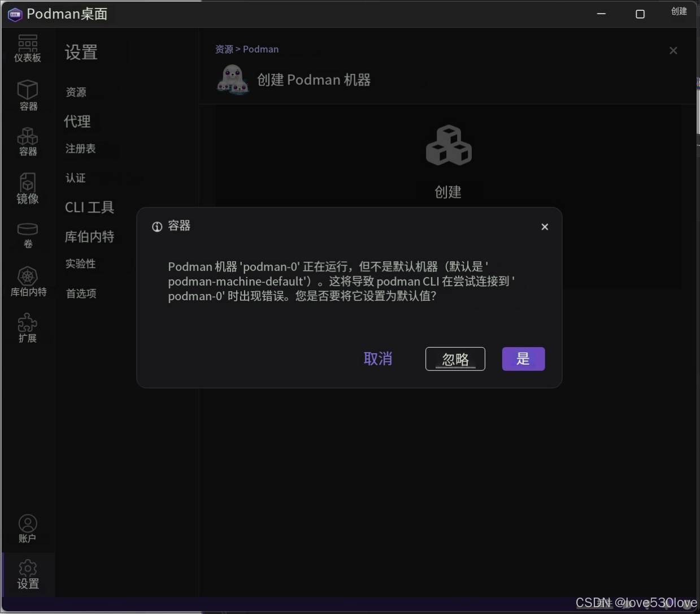
Task: Close the 创建 Podman 机器 panel
Action: pos(673,51)
